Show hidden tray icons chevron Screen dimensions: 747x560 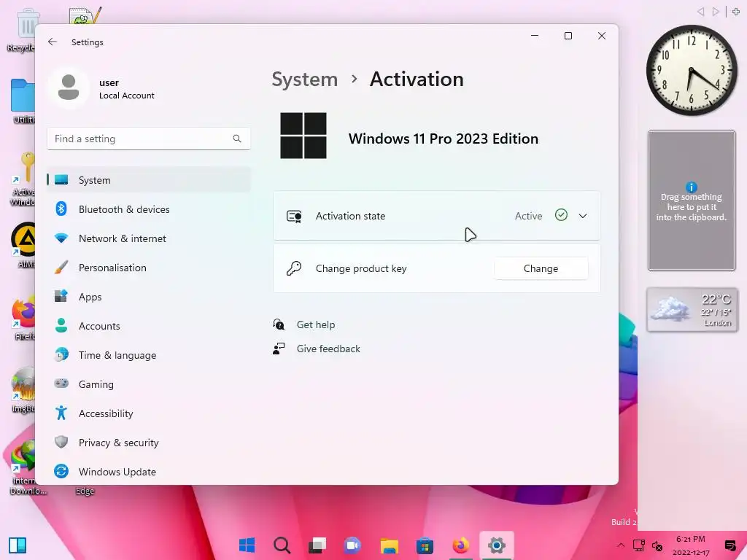click(620, 545)
